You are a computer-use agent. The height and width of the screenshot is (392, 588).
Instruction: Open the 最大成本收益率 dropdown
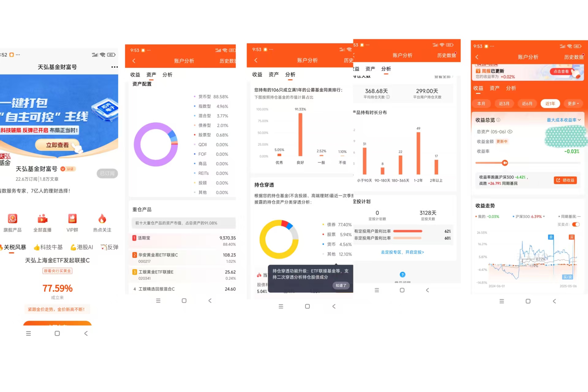[x=564, y=120]
